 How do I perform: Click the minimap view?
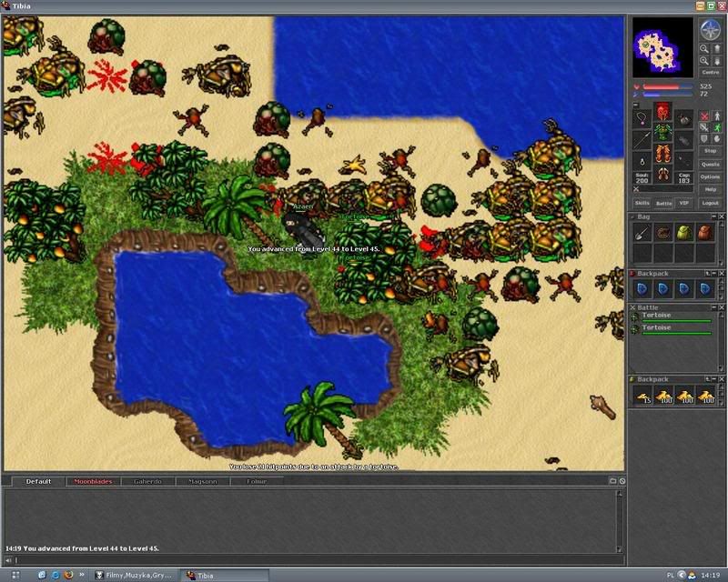(663, 46)
